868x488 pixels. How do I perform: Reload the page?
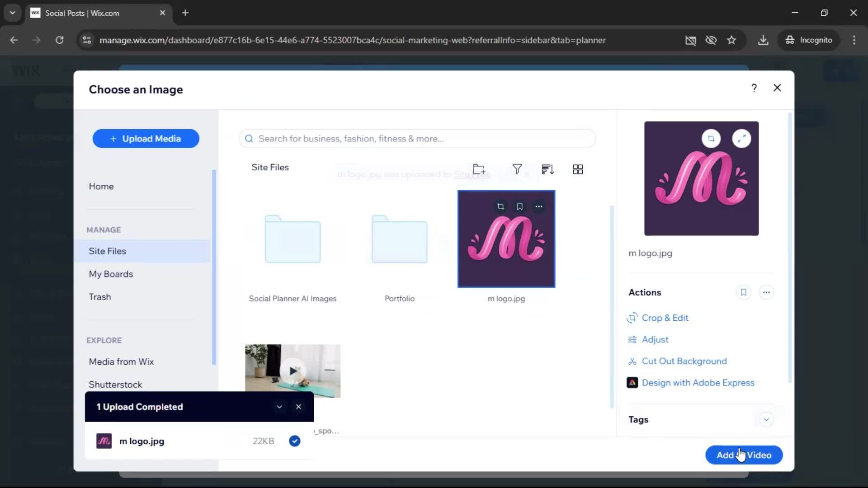[x=59, y=40]
